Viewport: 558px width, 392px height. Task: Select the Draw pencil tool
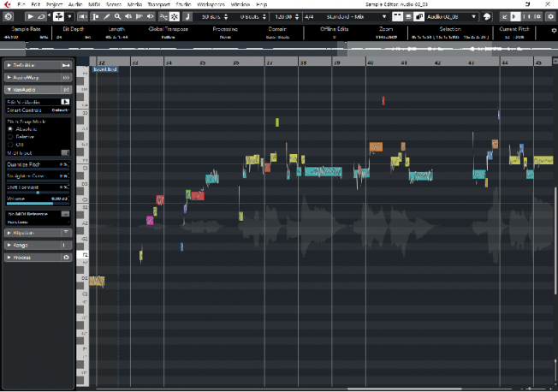106,16
